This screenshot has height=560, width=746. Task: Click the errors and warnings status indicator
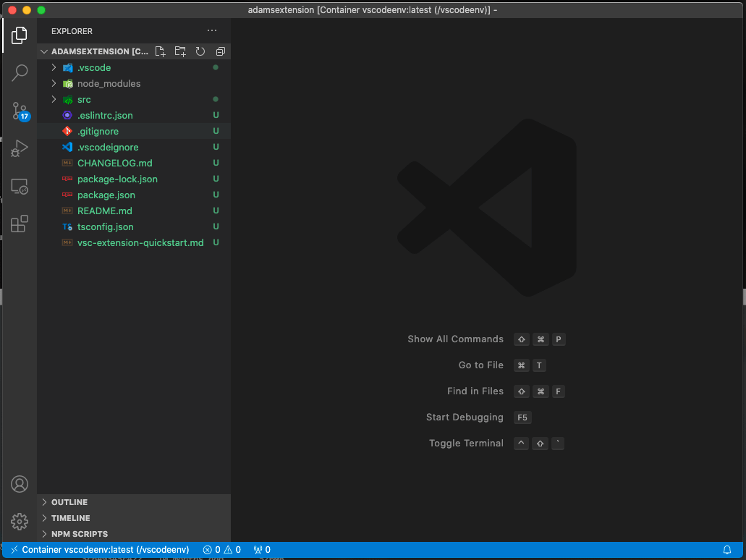pyautogui.click(x=221, y=550)
